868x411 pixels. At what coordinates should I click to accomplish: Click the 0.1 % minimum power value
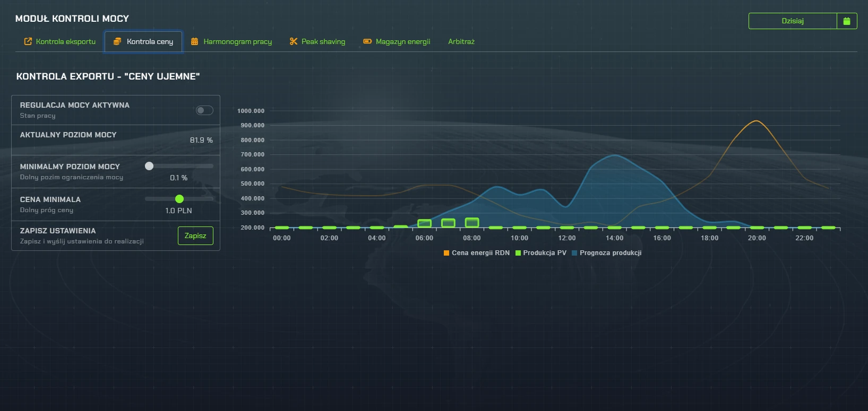tap(178, 178)
